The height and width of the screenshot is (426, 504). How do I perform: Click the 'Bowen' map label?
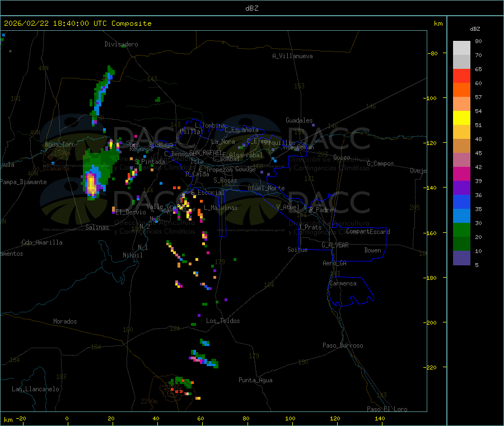[x=373, y=250]
